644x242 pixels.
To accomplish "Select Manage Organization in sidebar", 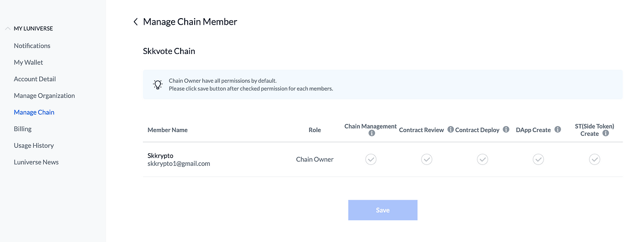I will point(44,95).
